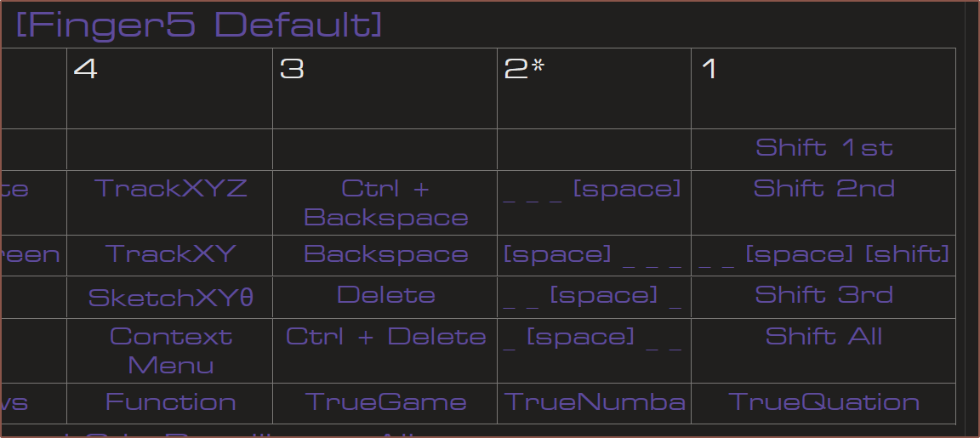
Task: Choose the Shift 3rd cell
Action: 823,295
